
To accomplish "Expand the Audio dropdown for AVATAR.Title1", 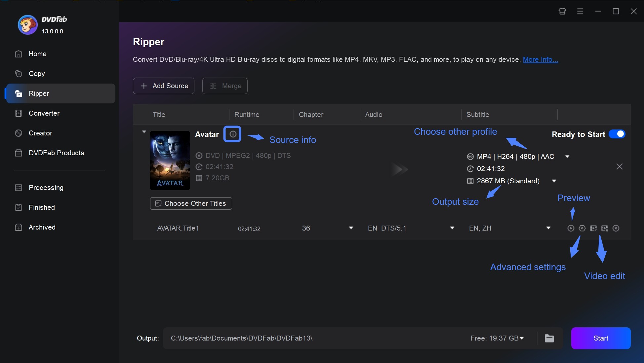I will point(452,228).
